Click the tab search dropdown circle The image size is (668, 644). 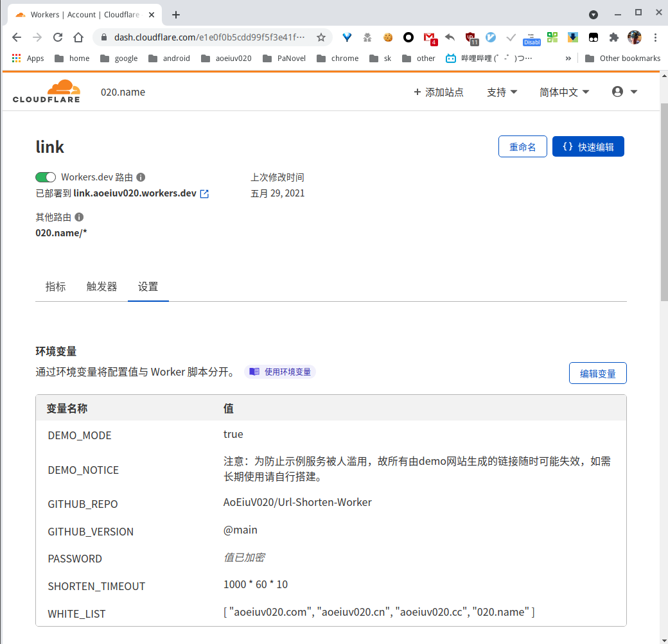(x=593, y=15)
